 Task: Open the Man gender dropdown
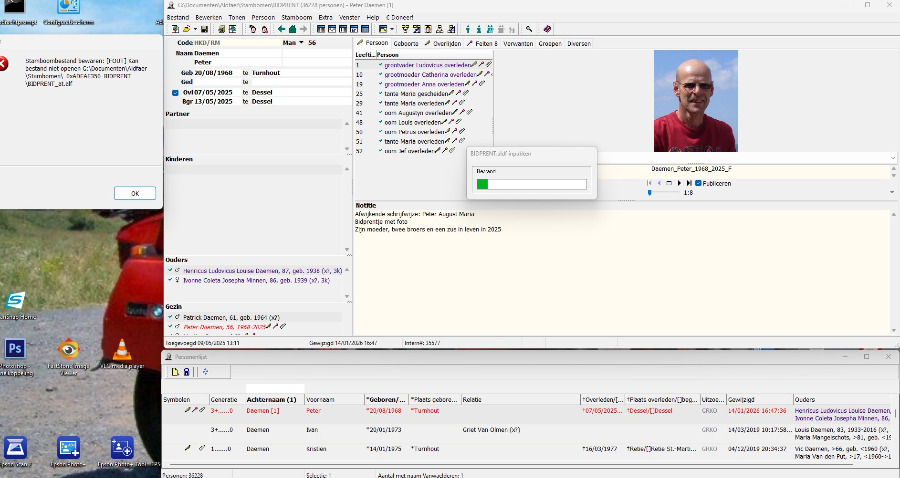tap(302, 43)
